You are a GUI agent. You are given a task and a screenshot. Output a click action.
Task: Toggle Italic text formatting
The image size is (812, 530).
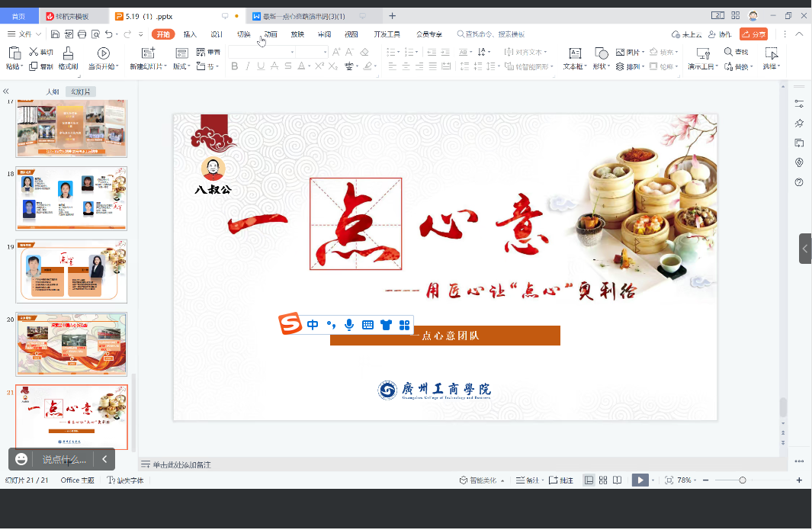click(x=248, y=66)
